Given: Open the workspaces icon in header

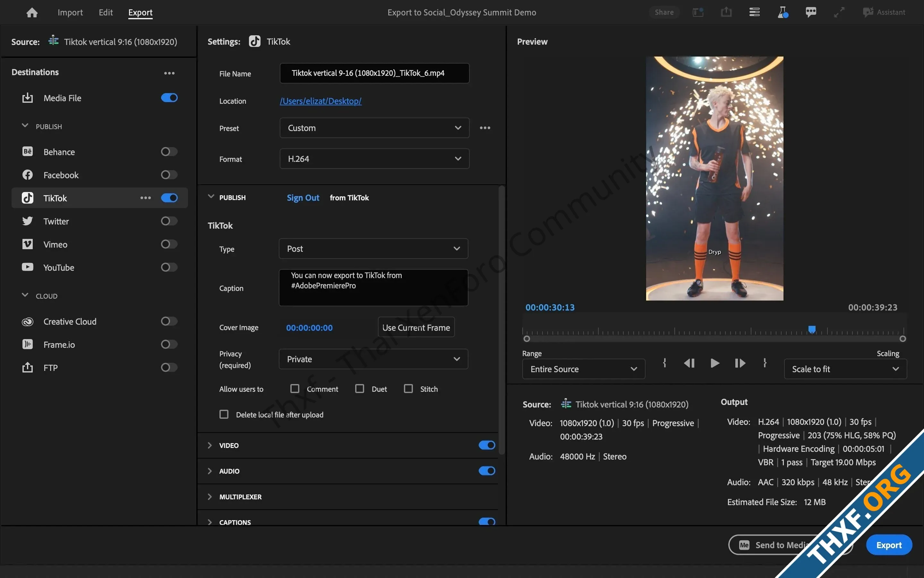Looking at the screenshot, I should 698,12.
